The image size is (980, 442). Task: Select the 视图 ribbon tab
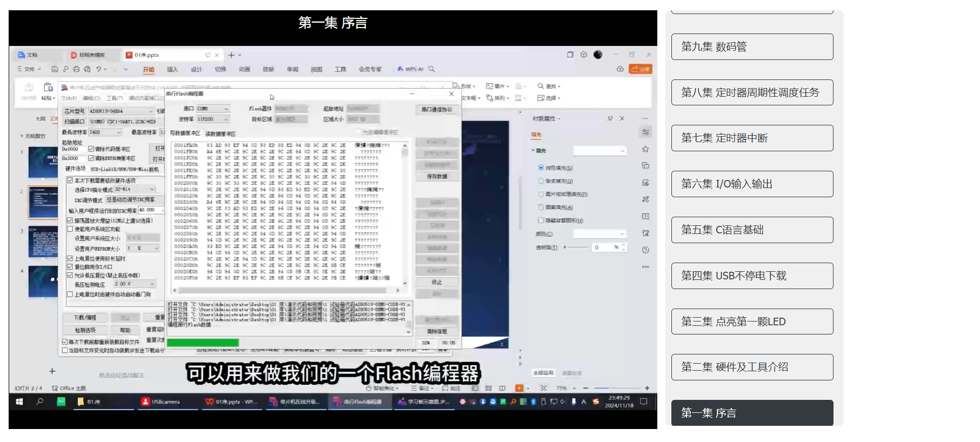tap(316, 70)
